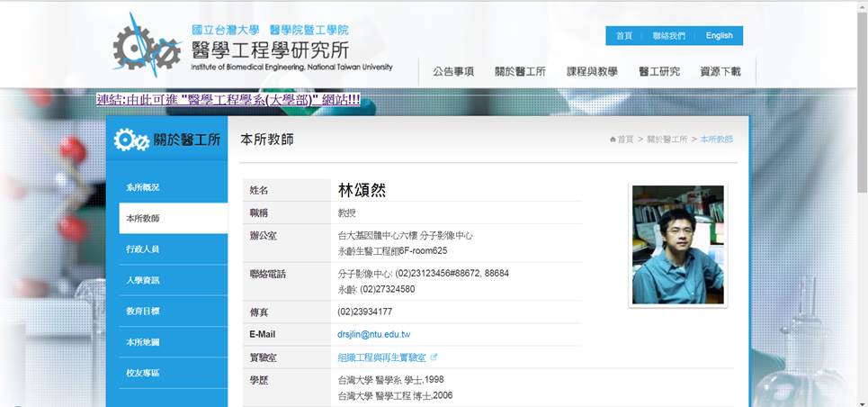This screenshot has height=407, width=868.
Task: Select 本所教師 in the sidebar
Action: click(174, 219)
